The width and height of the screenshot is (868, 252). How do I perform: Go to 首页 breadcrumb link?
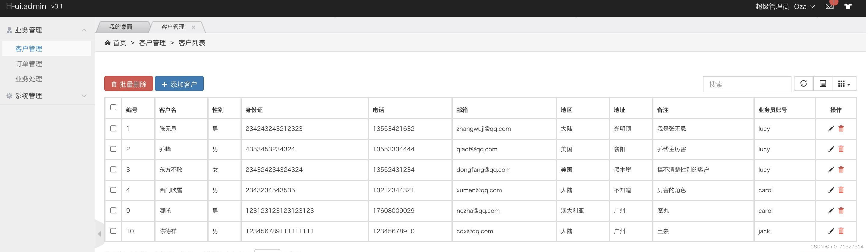120,43
